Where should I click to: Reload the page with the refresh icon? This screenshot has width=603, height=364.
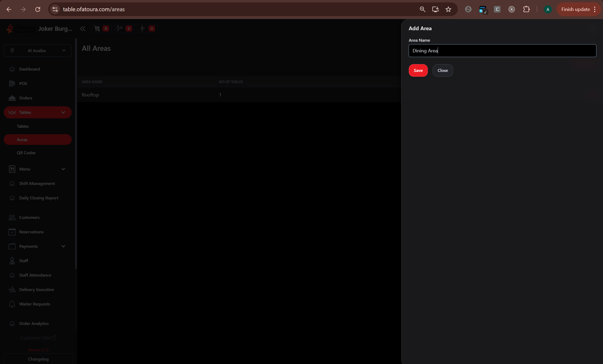point(38,9)
